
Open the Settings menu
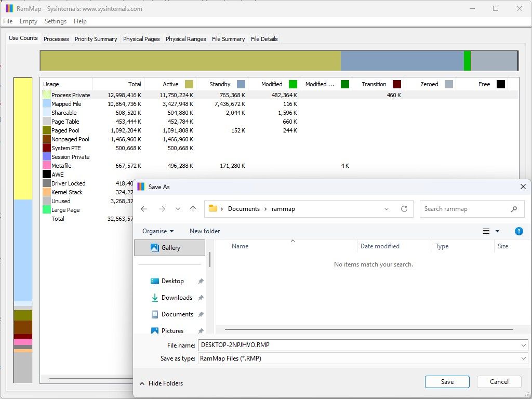coord(55,21)
